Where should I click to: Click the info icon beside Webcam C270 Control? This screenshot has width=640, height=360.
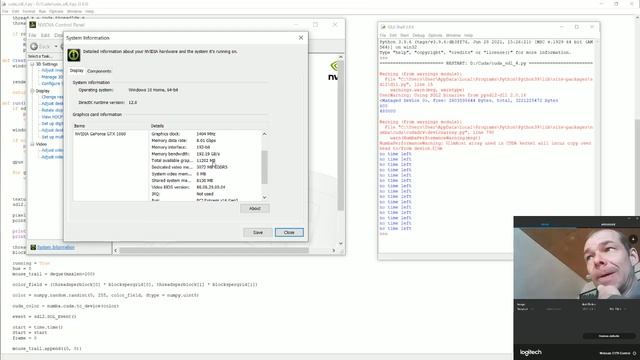[x=634, y=353]
